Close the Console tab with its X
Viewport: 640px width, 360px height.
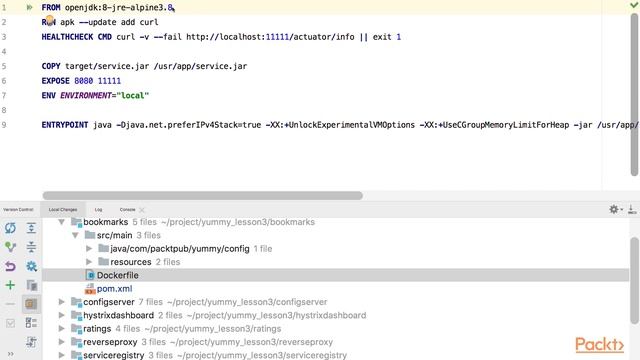click(142, 210)
